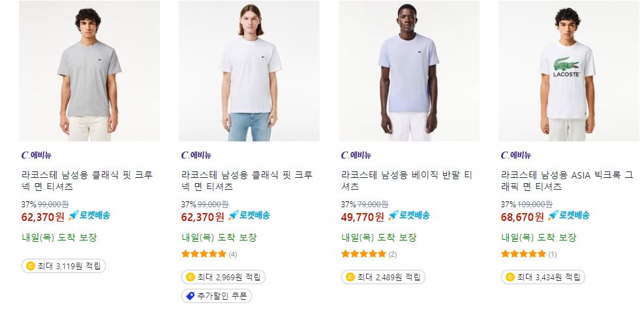Image resolution: width=644 pixels, height=320 pixels.
Task: Open the white crew neck t-shirt image
Action: (x=249, y=71)
